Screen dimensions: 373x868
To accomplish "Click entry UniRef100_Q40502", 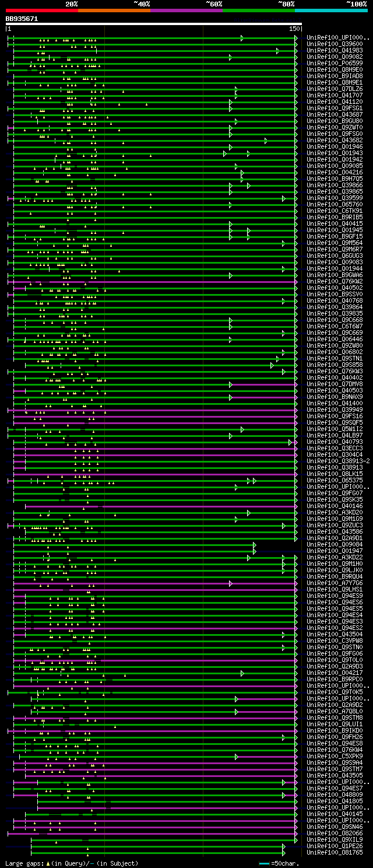I will (x=335, y=288).
